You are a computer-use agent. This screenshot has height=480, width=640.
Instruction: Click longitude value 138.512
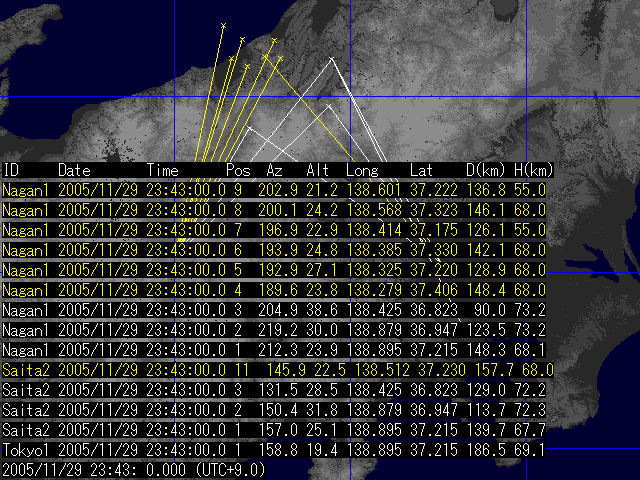(382, 370)
